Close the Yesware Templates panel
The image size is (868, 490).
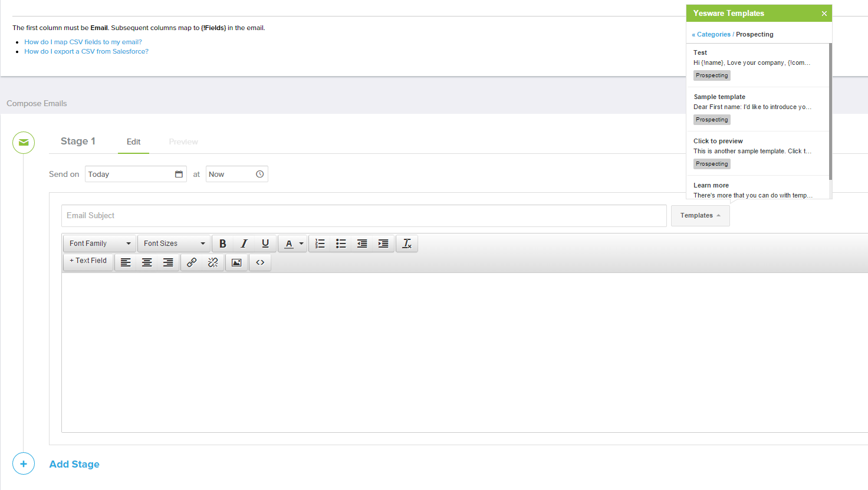(x=824, y=14)
